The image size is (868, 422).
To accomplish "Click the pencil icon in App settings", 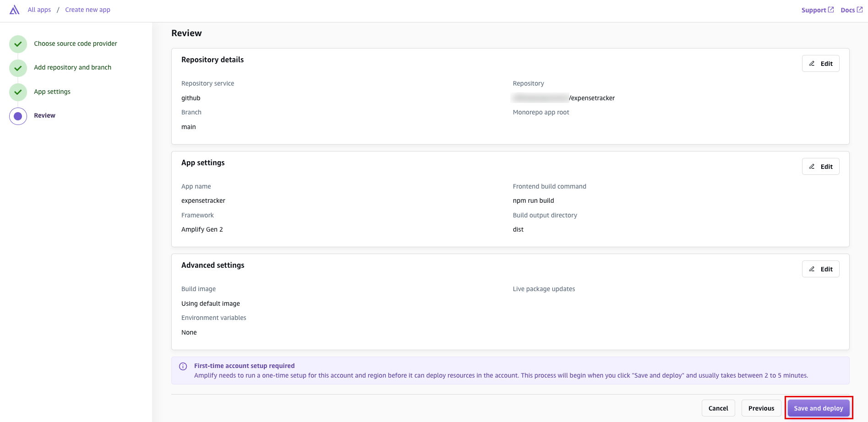I will tap(812, 167).
